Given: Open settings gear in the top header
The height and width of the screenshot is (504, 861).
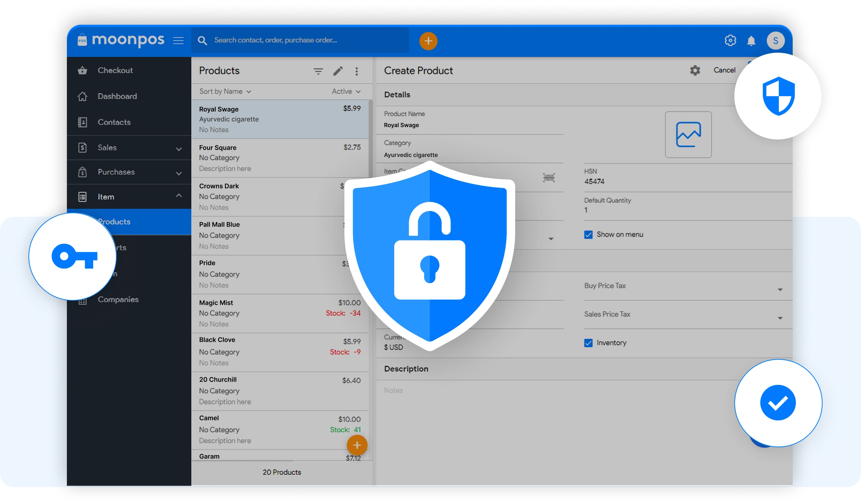Looking at the screenshot, I should click(x=730, y=41).
